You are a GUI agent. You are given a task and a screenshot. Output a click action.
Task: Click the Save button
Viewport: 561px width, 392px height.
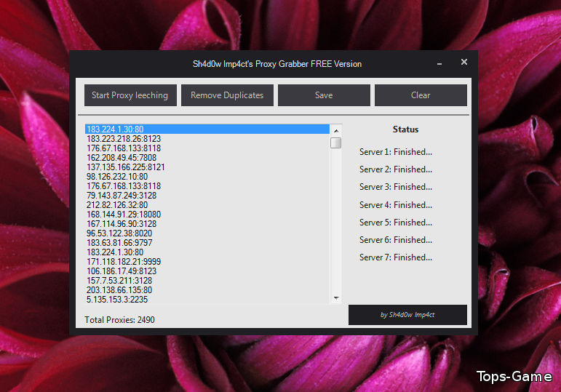(x=324, y=95)
